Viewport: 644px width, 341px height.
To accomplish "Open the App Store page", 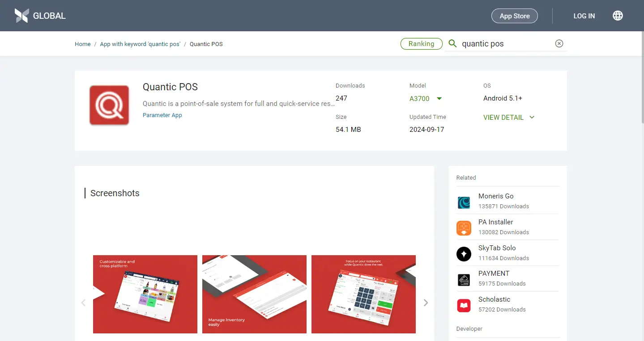I will 514,15.
